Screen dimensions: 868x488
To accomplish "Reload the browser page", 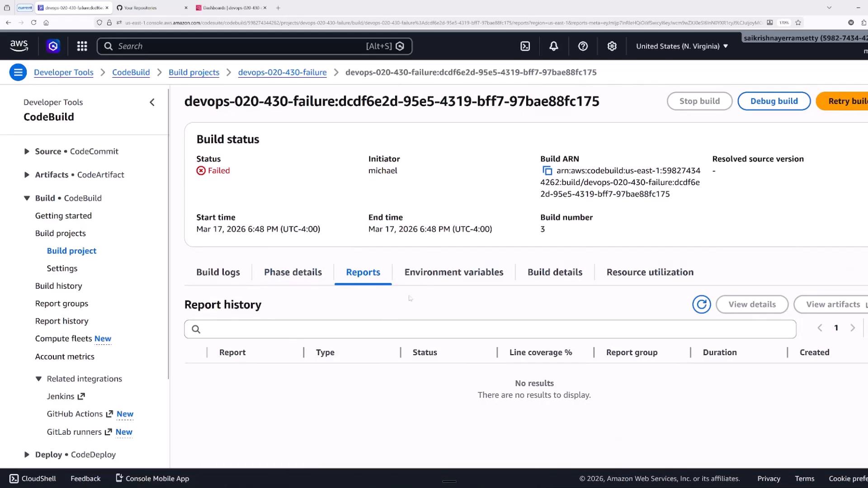I will (33, 22).
